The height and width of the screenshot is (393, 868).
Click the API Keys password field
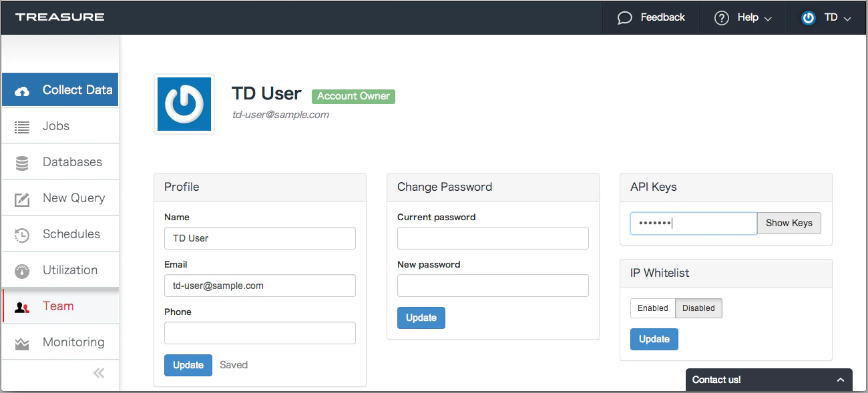pyautogui.click(x=694, y=224)
